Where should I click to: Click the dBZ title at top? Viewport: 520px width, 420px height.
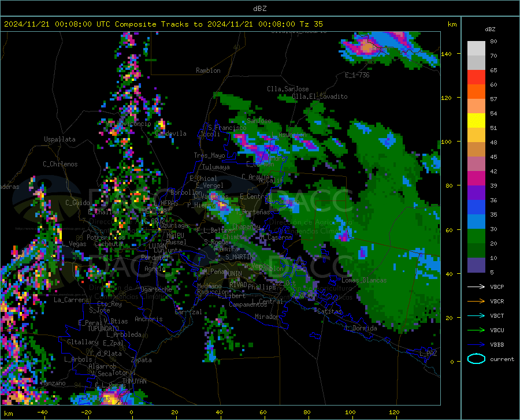coord(259,9)
